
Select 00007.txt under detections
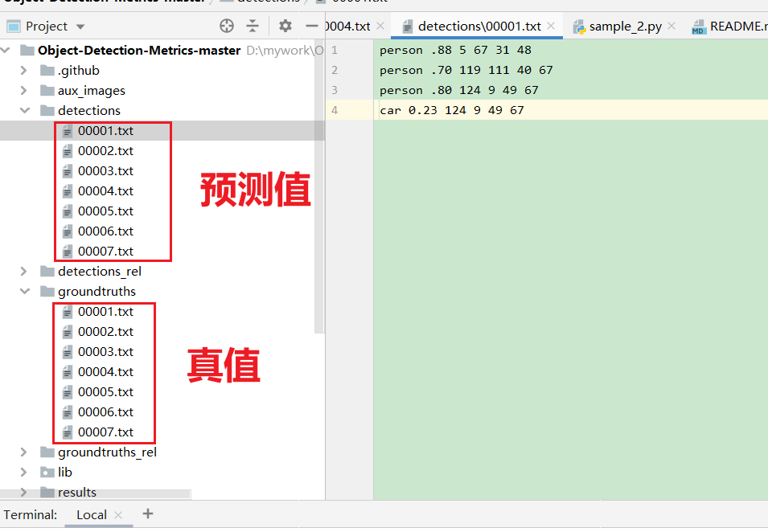tap(106, 251)
